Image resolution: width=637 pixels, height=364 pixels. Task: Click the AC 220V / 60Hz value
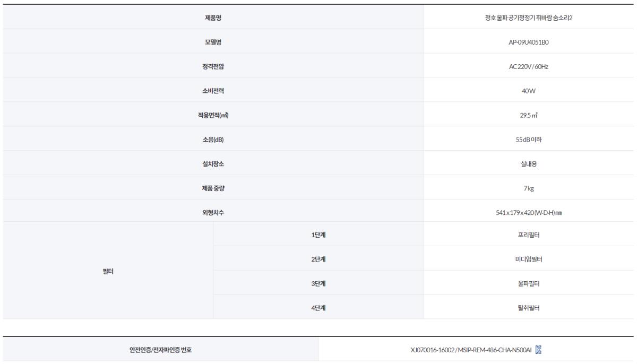click(528, 66)
